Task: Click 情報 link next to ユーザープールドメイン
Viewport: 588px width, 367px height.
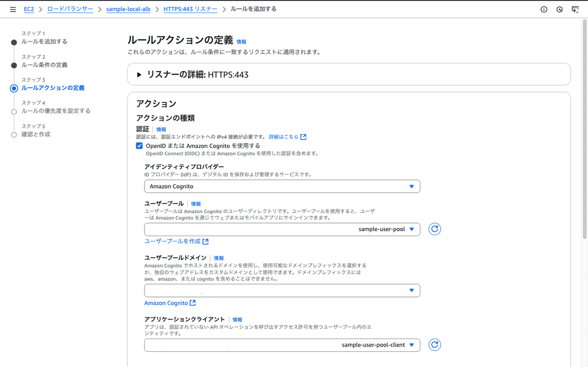Action: point(219,258)
